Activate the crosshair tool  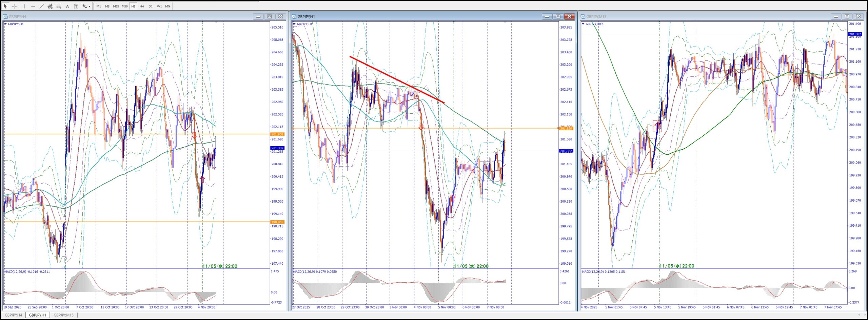point(14,6)
